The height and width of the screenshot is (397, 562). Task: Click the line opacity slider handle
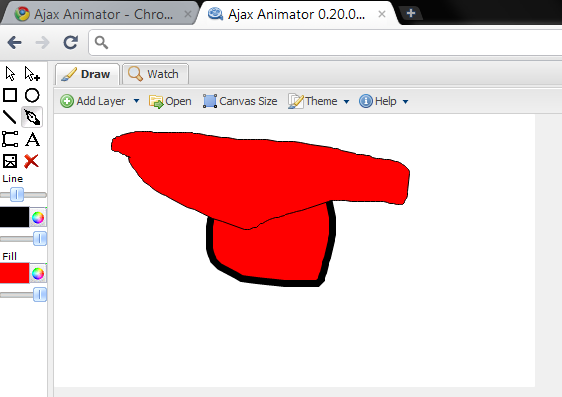[40, 239]
